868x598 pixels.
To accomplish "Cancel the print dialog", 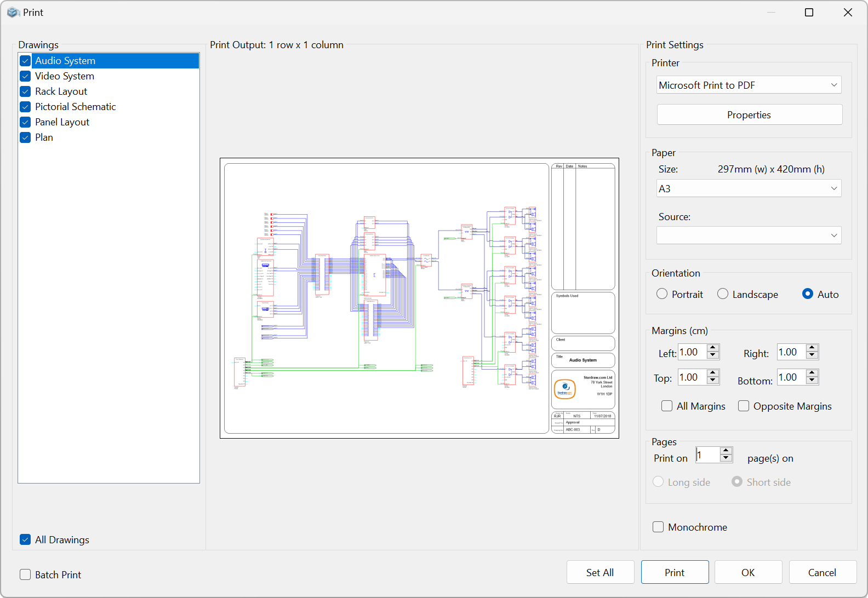I will 823,572.
